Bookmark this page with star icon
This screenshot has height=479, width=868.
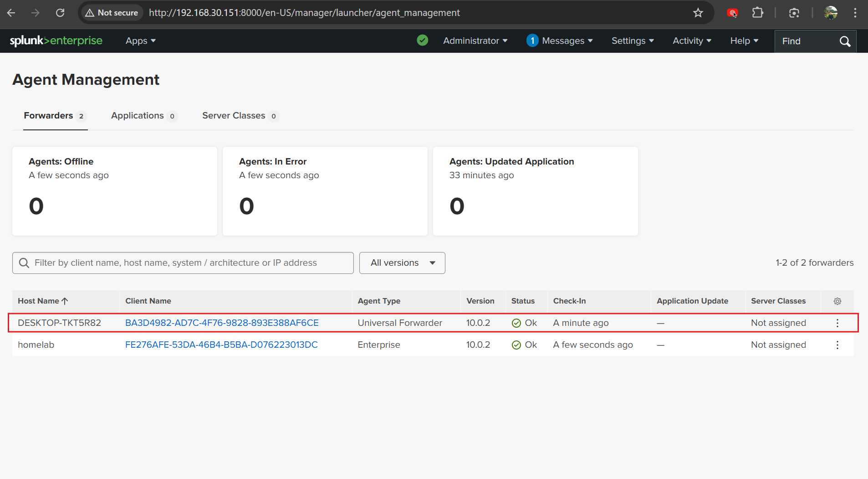[698, 13]
